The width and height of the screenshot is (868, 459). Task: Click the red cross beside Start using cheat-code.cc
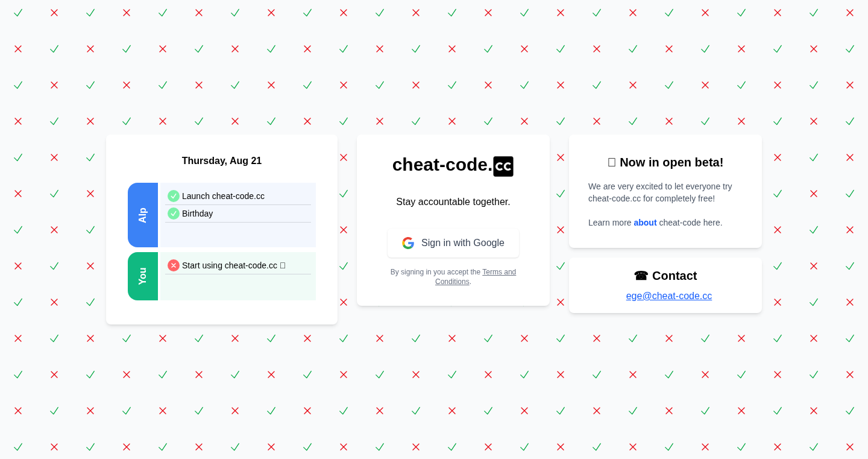click(174, 265)
